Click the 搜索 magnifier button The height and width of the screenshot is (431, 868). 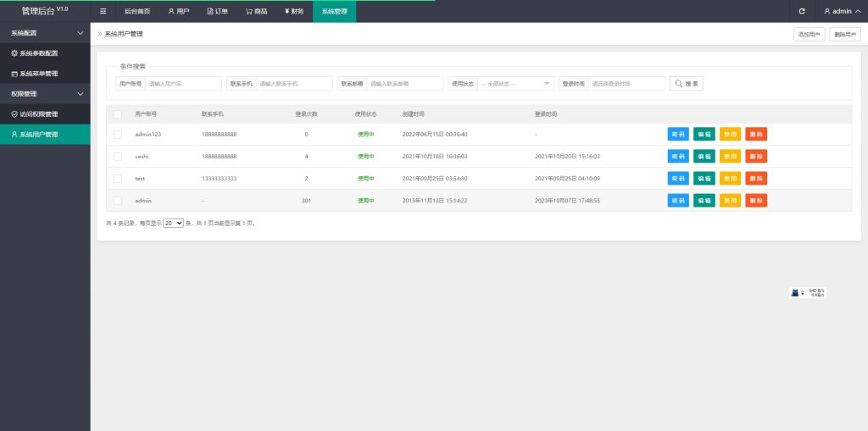(686, 84)
